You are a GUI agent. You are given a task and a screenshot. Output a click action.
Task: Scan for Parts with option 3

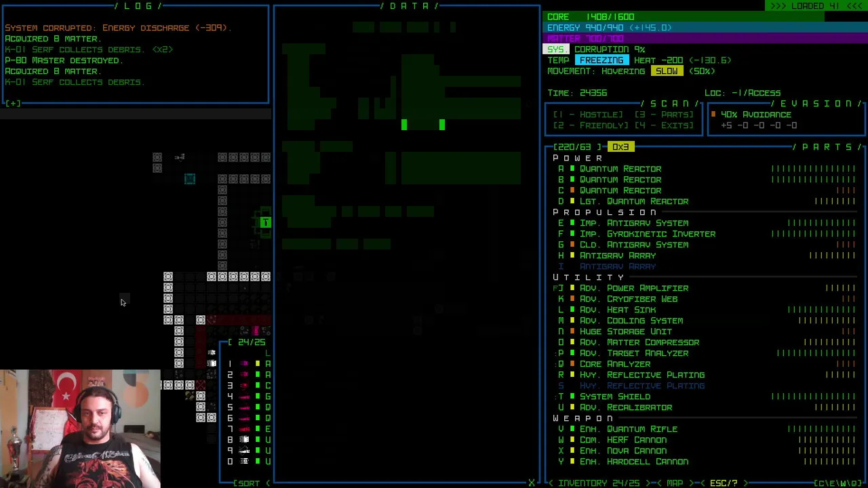[664, 115]
